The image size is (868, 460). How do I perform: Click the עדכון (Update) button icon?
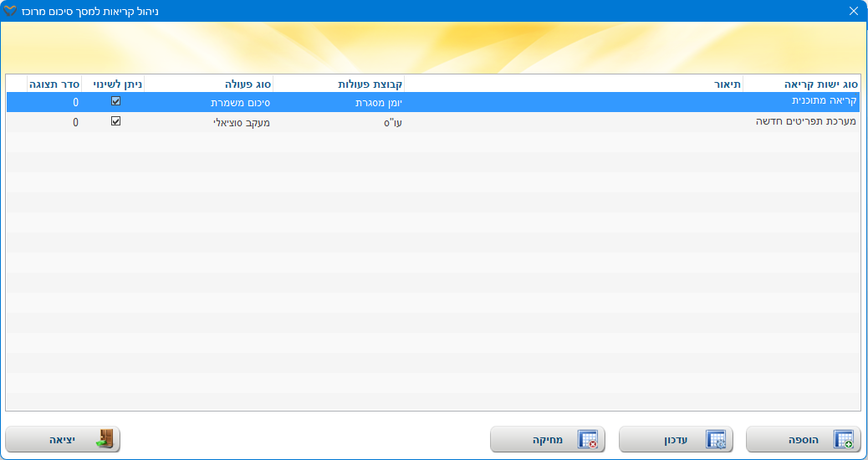coord(715,439)
